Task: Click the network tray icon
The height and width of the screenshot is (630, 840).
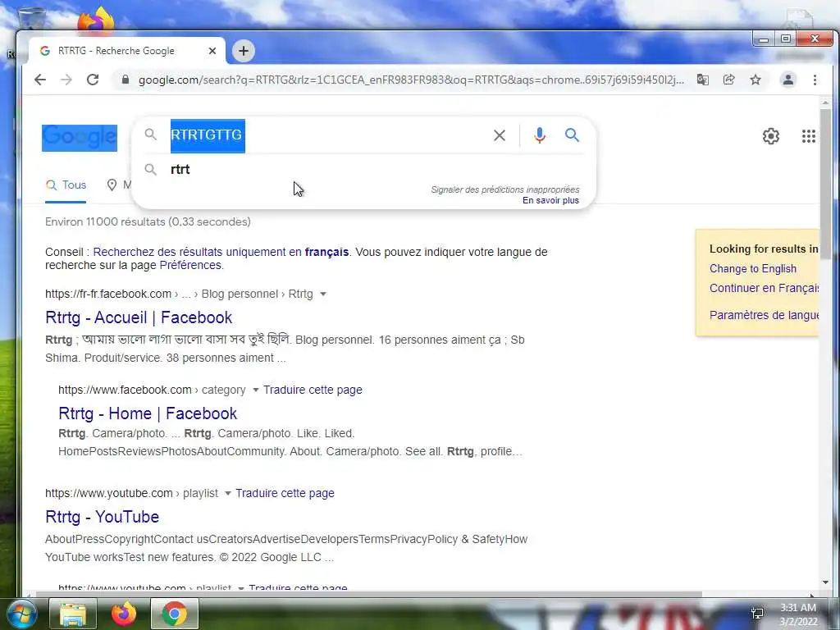Action: click(x=757, y=613)
